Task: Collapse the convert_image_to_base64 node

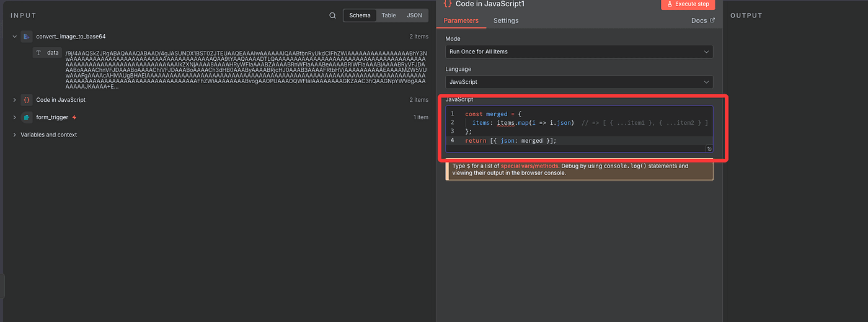Action: point(14,37)
